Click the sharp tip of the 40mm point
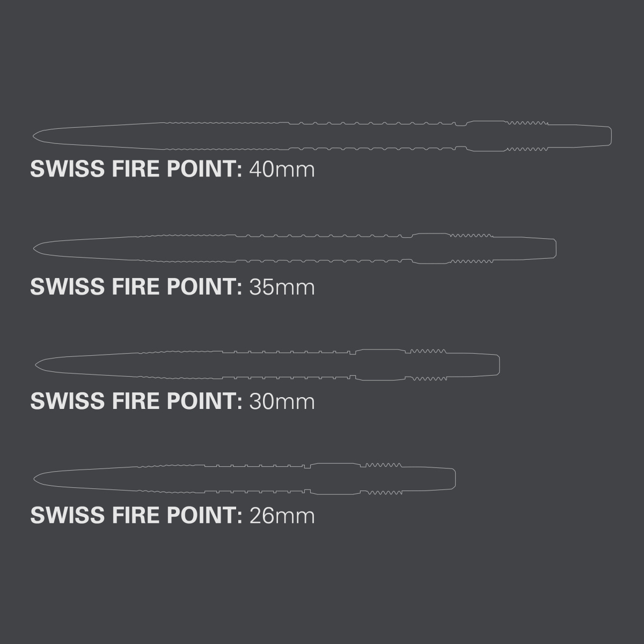 [35, 136]
